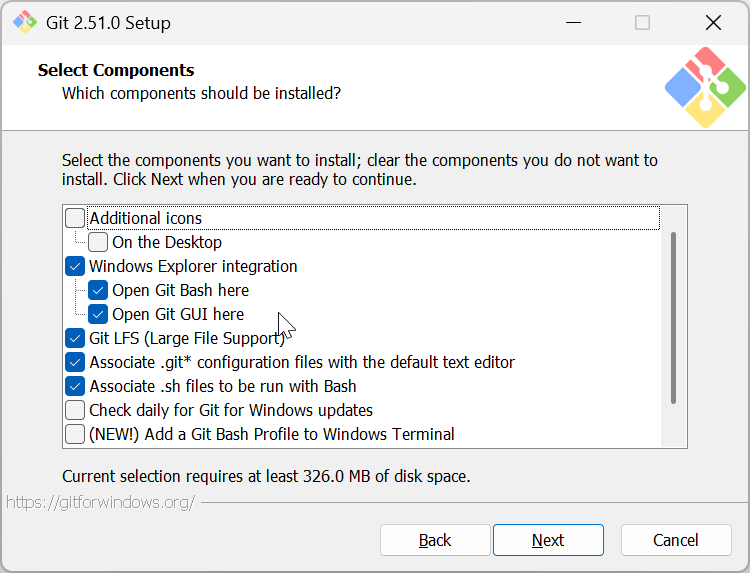
Task: Click the 'Windows Explorer integration' label
Action: (x=193, y=266)
